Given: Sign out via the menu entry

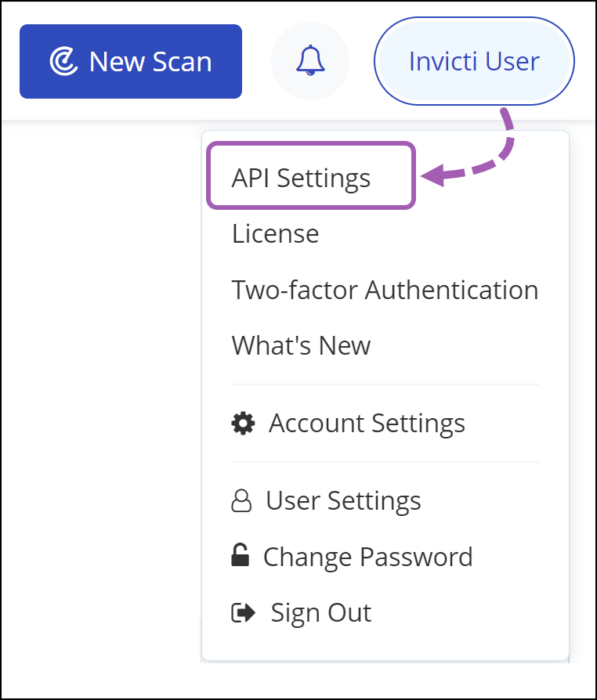Looking at the screenshot, I should coord(320,612).
